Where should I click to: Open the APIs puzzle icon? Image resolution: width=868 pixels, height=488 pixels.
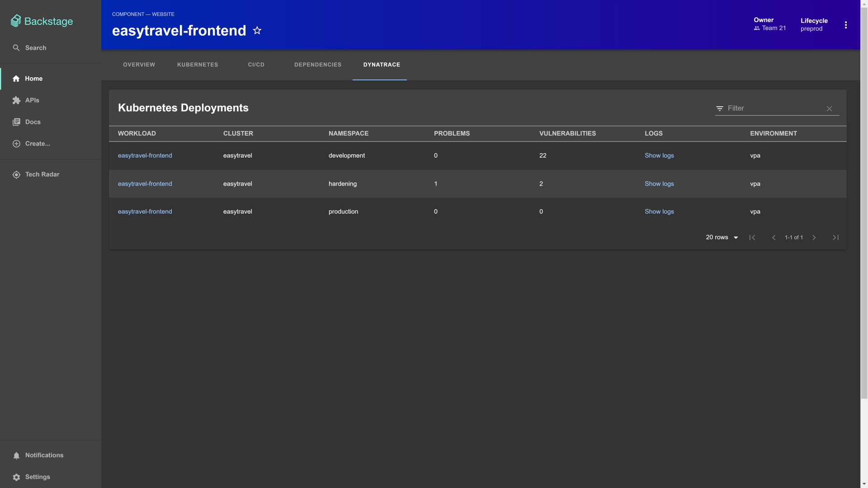16,100
